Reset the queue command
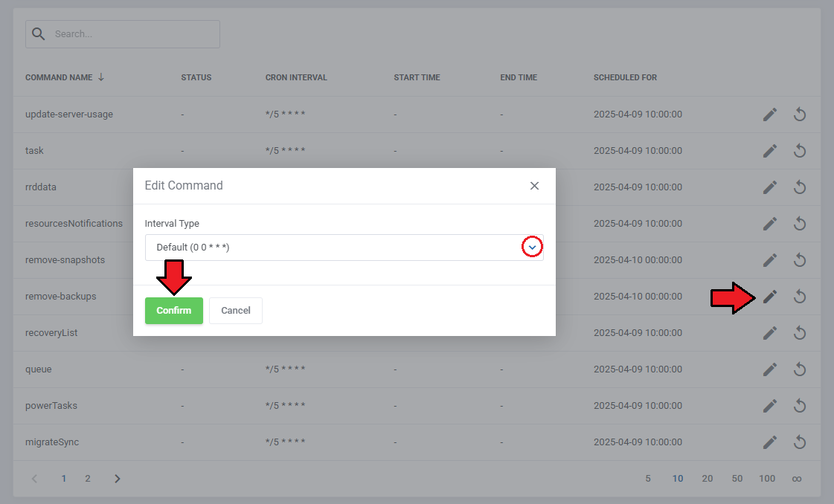 click(x=800, y=369)
